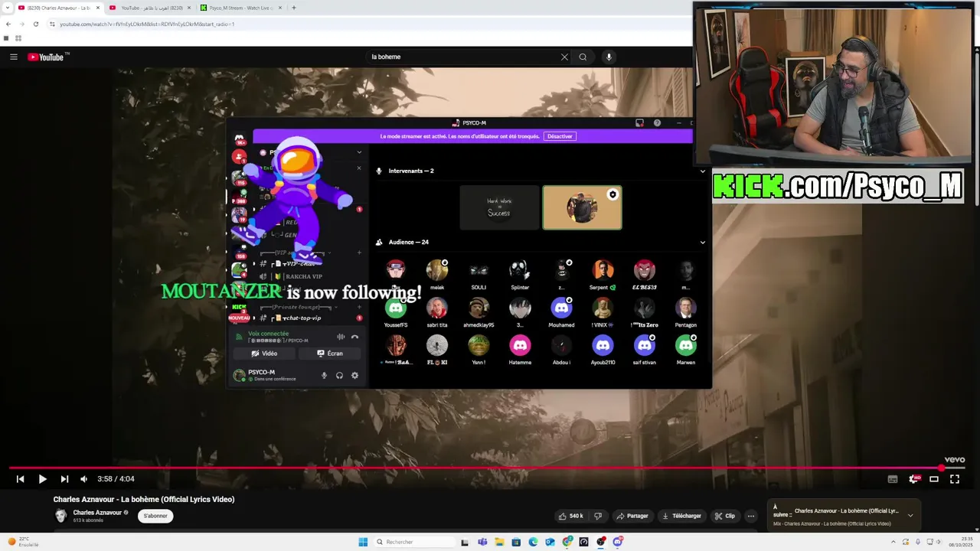Disable Discord streamer mode via Désactiver
Screen dimensions: 980x551
[560, 136]
